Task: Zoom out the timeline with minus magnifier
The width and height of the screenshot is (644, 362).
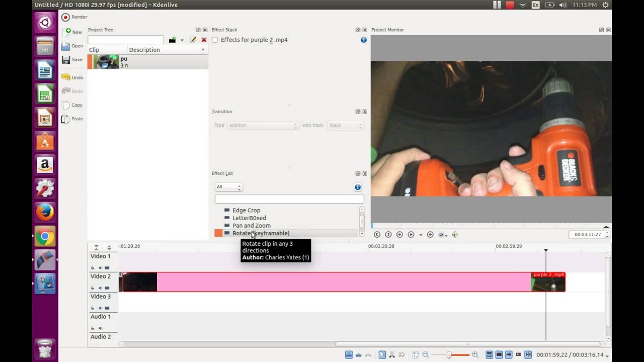Action: [x=425, y=355]
